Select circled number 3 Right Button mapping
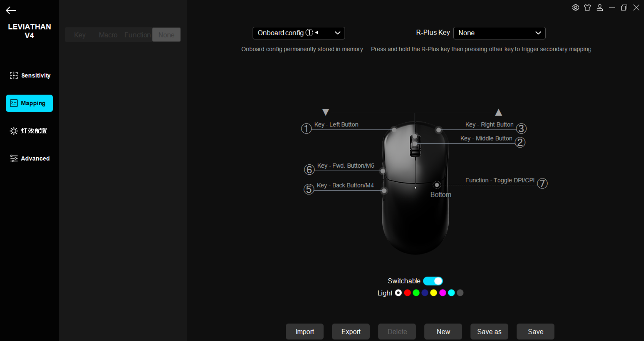Screen dimensions: 644x341 tap(521, 128)
